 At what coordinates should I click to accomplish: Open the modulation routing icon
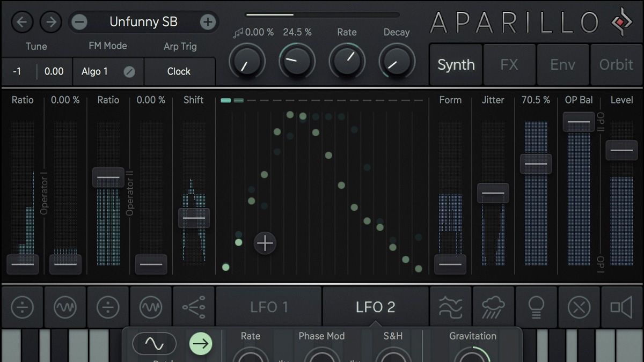[193, 307]
